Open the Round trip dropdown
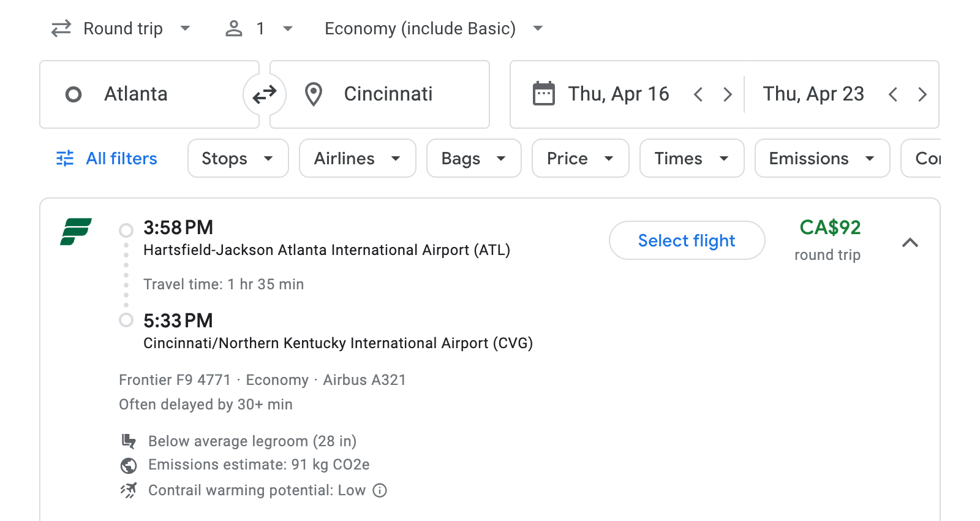Viewport: 980px width, 521px height. [x=122, y=28]
